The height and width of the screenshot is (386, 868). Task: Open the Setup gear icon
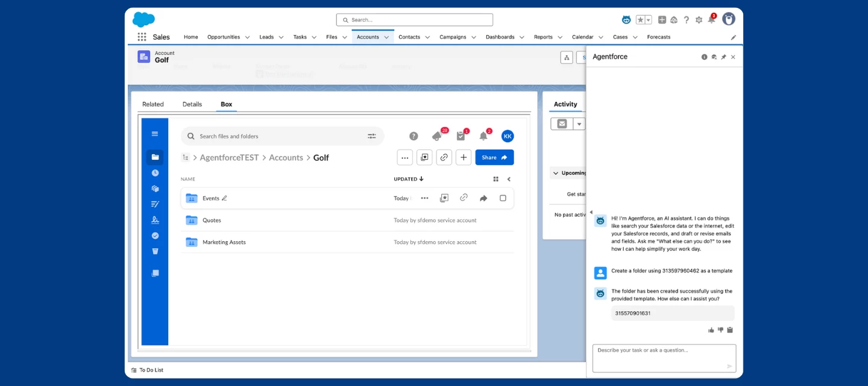[x=699, y=20]
